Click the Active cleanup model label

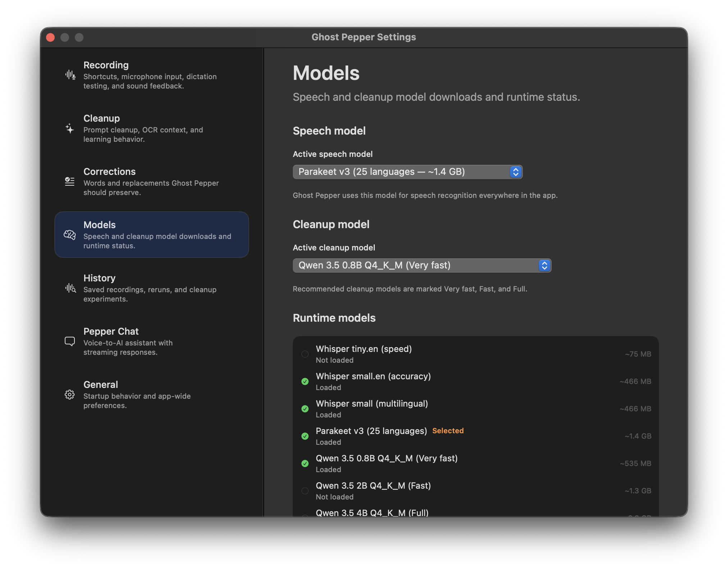(334, 248)
